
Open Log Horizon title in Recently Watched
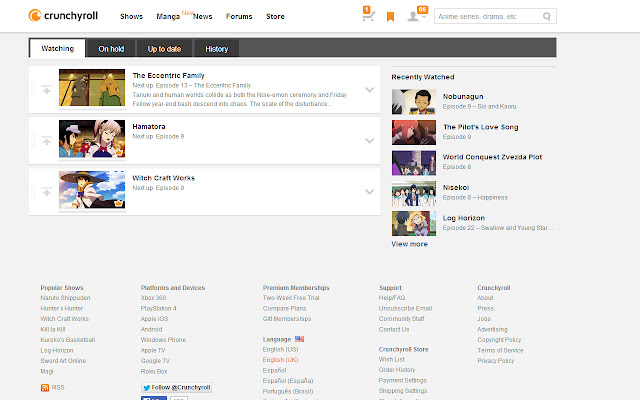pyautogui.click(x=464, y=218)
